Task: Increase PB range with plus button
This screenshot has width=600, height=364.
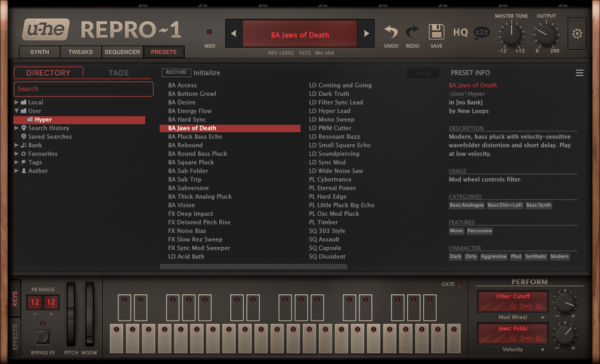Action: tap(51, 314)
